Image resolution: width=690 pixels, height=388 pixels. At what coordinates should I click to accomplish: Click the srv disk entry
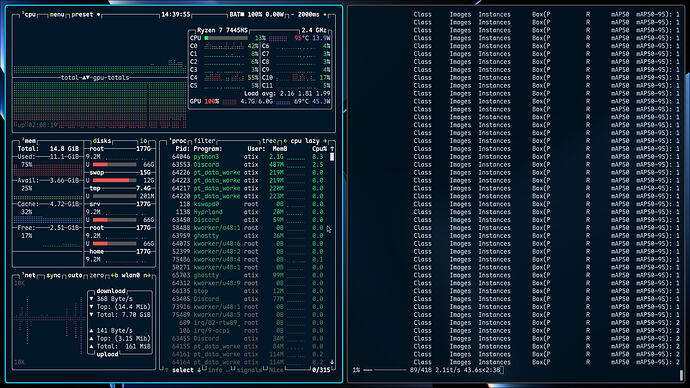click(120, 204)
